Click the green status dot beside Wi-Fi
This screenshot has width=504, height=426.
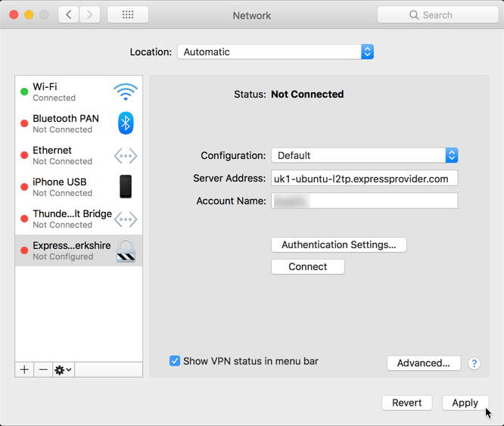[x=24, y=92]
